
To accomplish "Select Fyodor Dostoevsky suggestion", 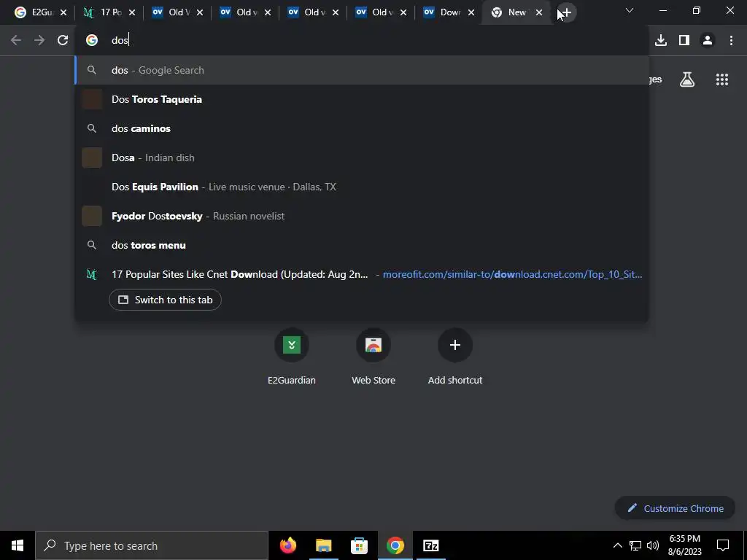I will point(362,216).
